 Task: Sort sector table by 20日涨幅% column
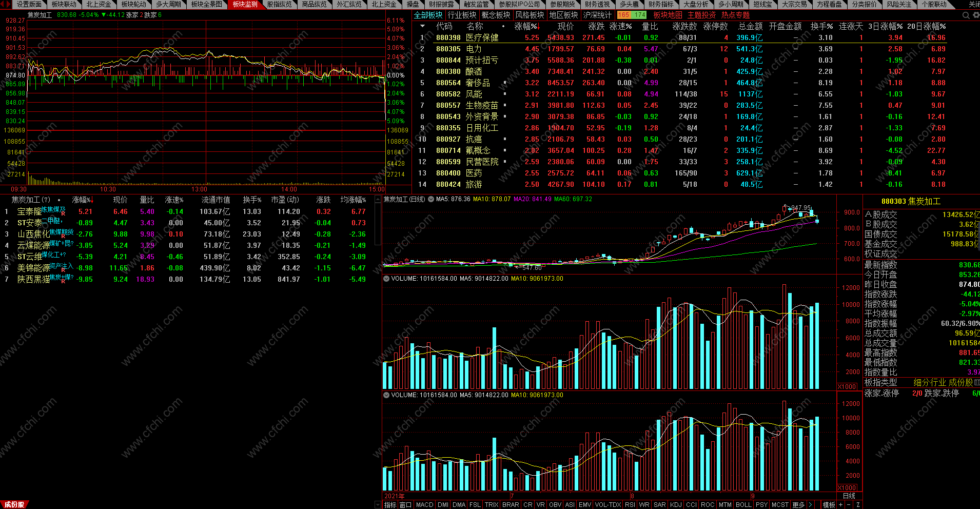(926, 26)
